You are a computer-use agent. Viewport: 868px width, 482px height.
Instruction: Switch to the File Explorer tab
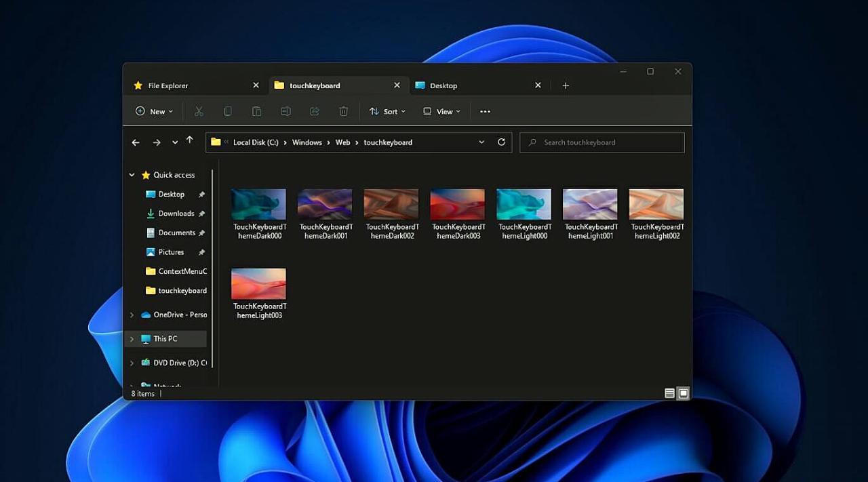click(168, 85)
